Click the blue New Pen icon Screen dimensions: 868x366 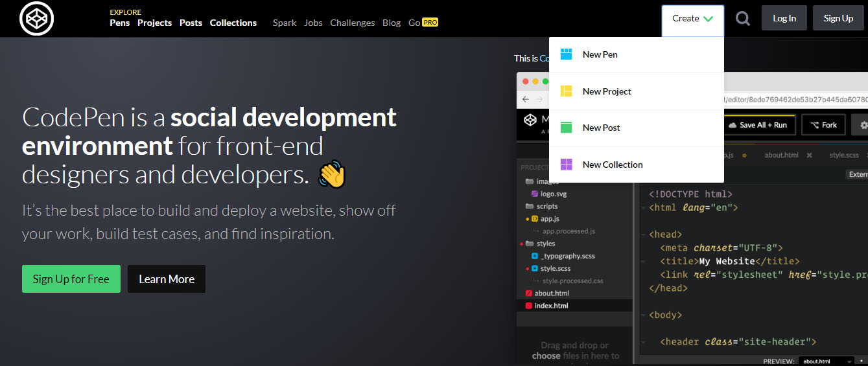pos(566,54)
